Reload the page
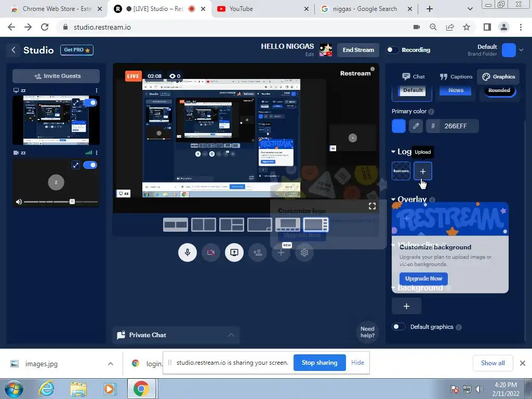The image size is (532, 399). (x=45, y=27)
